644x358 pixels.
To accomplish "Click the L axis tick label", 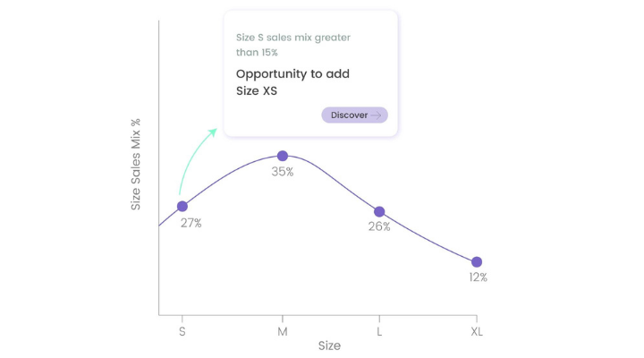I will 379,331.
